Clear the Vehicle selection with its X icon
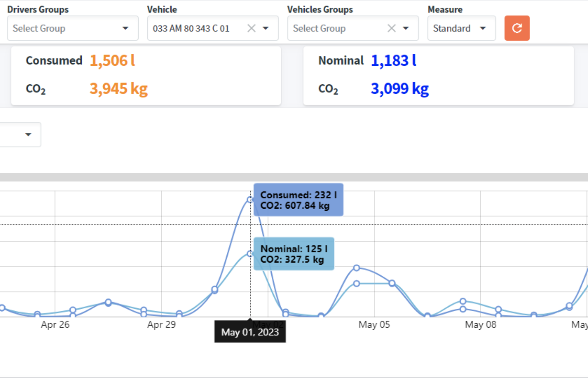 [251, 28]
